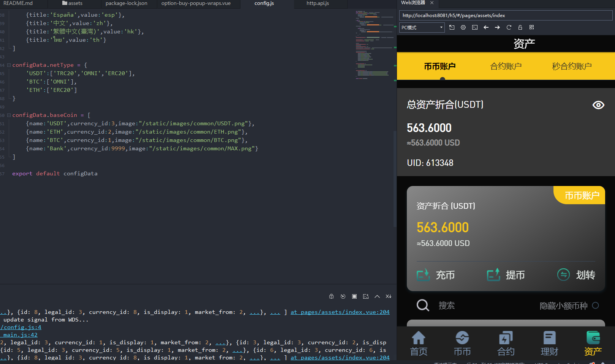Image resolution: width=615 pixels, height=364 pixels.
Task: Go to 资产 assets tab
Action: pyautogui.click(x=593, y=344)
